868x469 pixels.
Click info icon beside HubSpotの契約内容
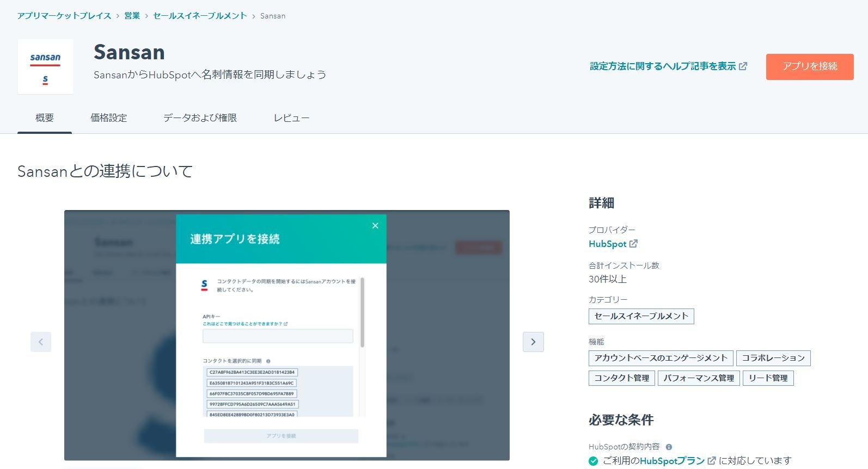(669, 447)
